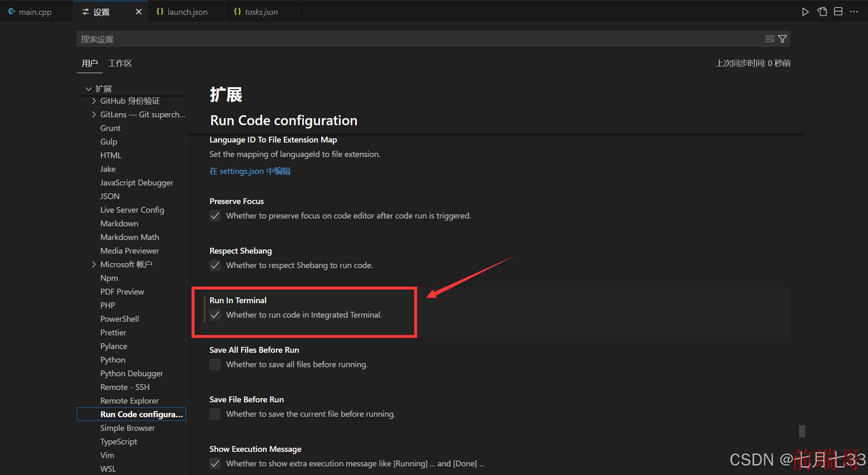Click the Run In Terminal setting title
Viewport: 868px width, 475px height.
click(x=238, y=300)
